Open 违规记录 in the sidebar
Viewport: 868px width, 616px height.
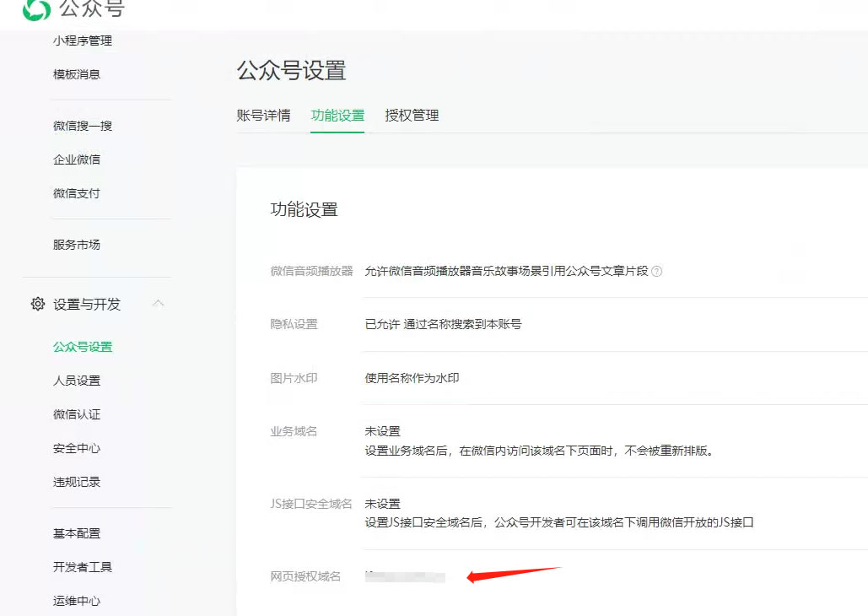77,482
